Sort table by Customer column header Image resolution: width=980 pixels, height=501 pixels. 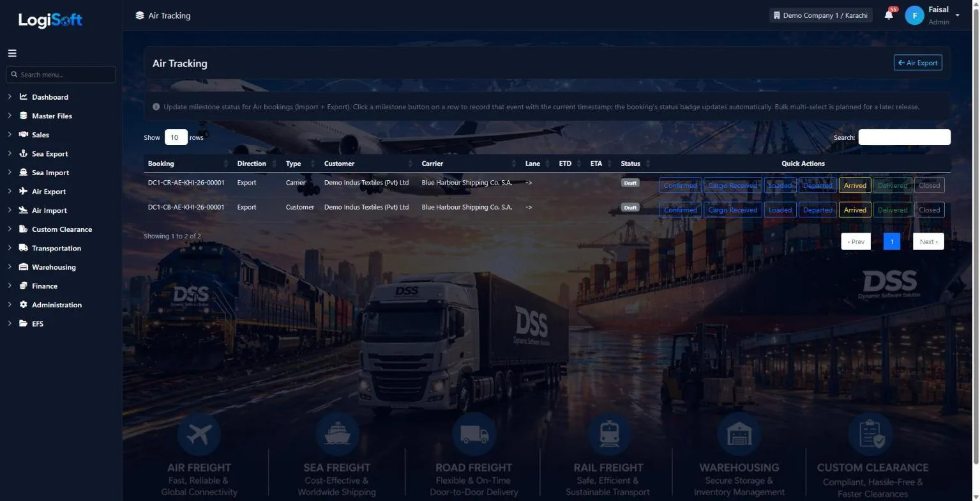click(x=368, y=164)
